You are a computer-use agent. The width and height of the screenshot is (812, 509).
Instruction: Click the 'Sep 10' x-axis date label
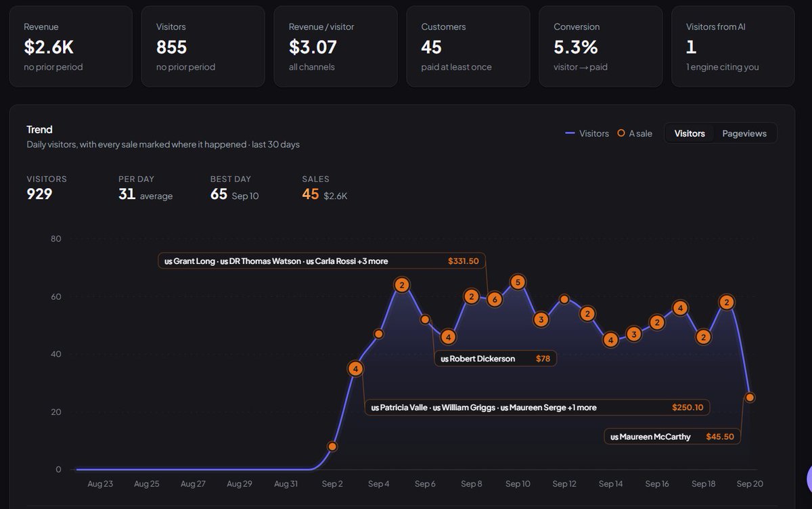point(518,483)
